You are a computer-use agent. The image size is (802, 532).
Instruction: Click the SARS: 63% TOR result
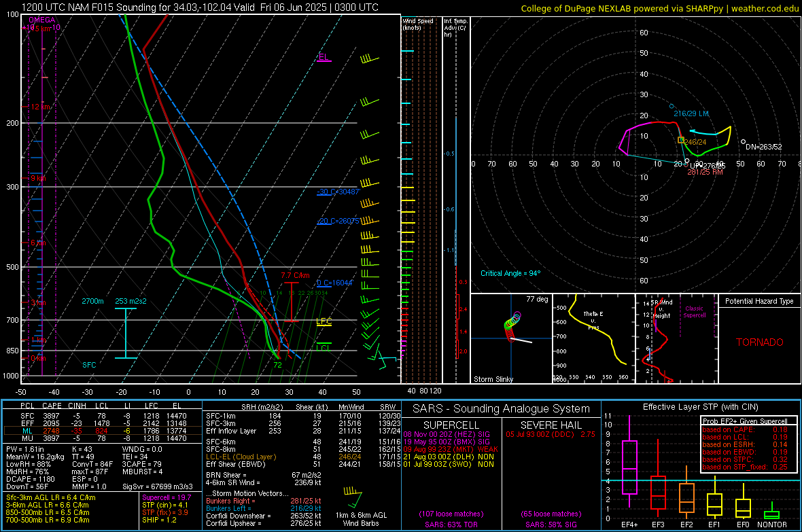(x=451, y=525)
